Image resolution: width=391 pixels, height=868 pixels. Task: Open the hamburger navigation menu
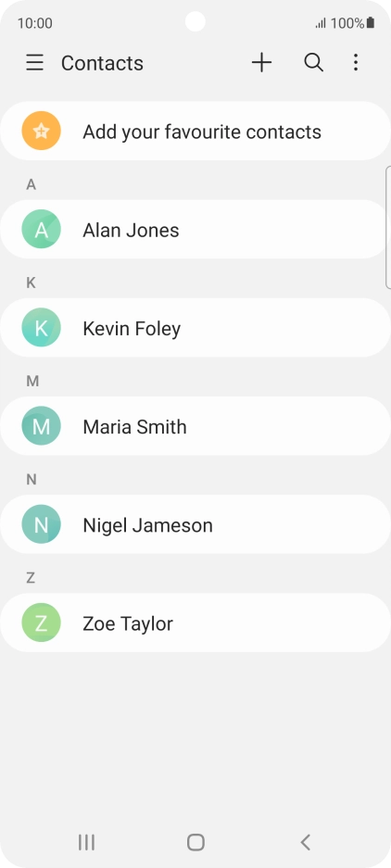point(34,63)
